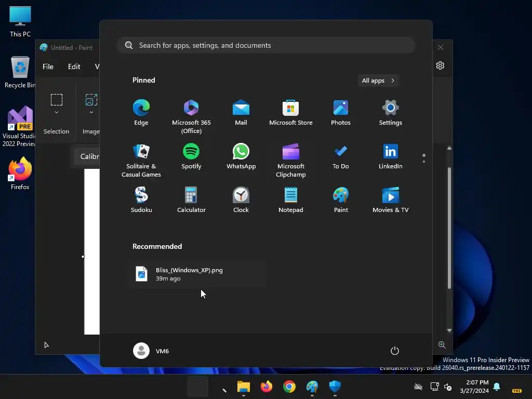Click the Start button on taskbar

point(197,387)
